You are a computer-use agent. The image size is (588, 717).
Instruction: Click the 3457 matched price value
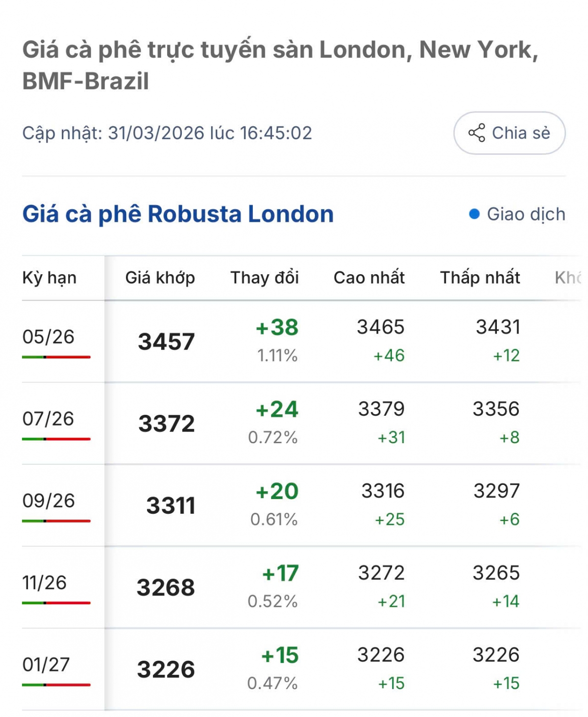click(x=166, y=341)
